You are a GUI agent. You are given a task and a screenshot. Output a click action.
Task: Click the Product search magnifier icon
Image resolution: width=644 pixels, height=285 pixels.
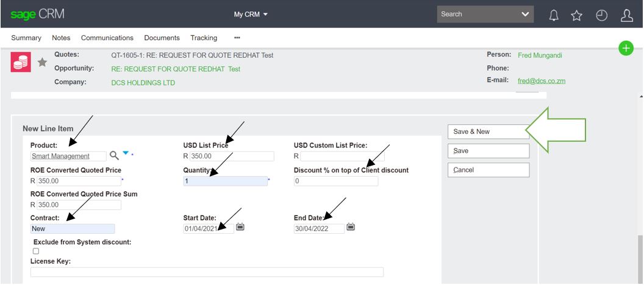pyautogui.click(x=114, y=155)
